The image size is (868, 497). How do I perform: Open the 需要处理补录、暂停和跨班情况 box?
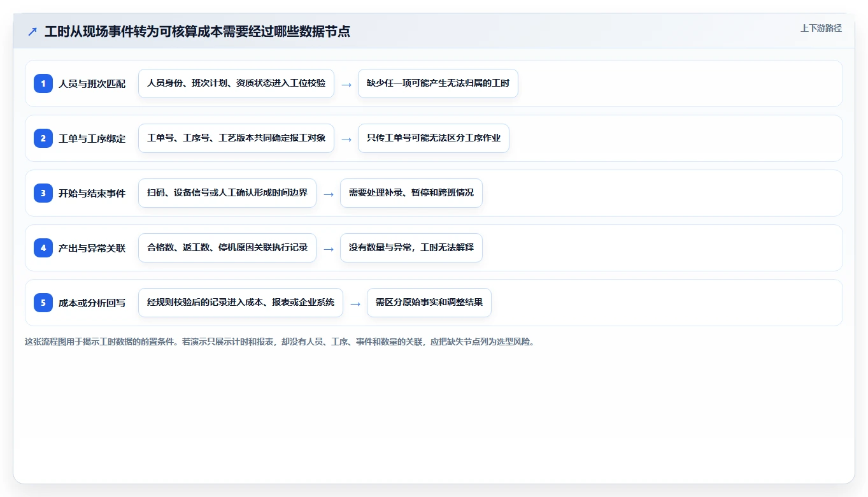[411, 193]
